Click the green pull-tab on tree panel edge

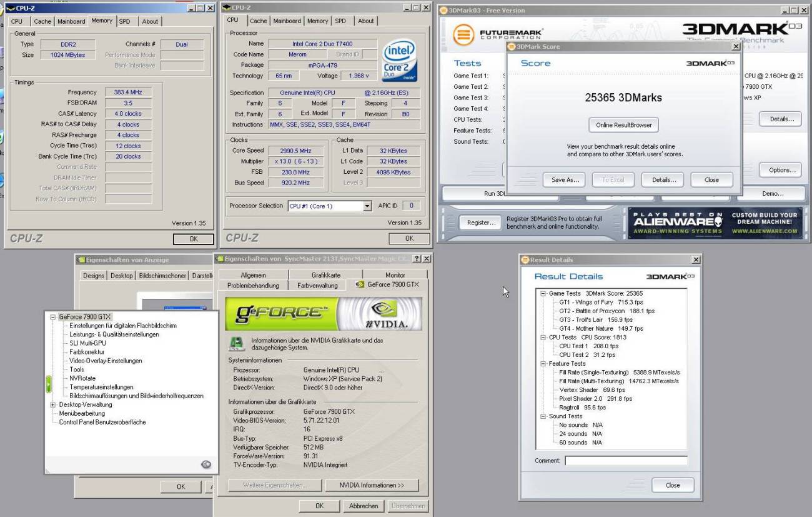pyautogui.click(x=49, y=384)
